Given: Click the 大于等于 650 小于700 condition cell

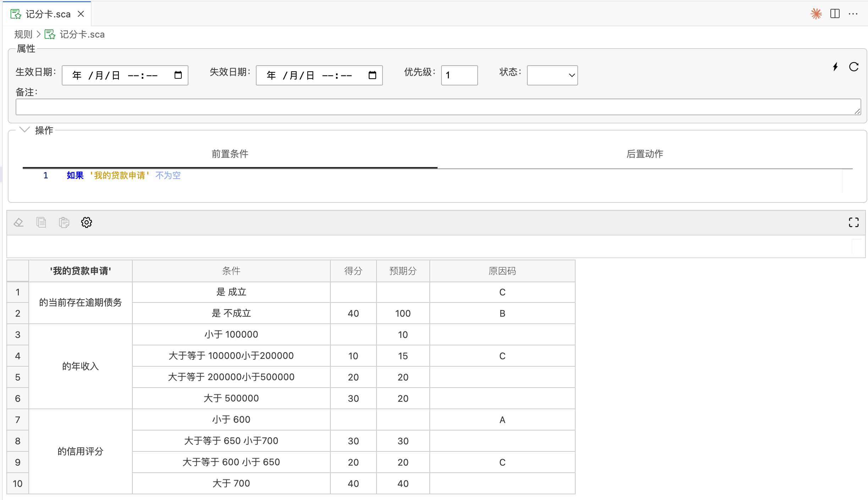Looking at the screenshot, I should (231, 441).
